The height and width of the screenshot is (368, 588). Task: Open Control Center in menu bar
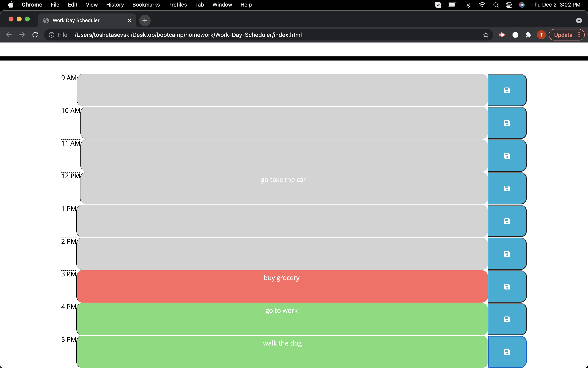tap(509, 5)
